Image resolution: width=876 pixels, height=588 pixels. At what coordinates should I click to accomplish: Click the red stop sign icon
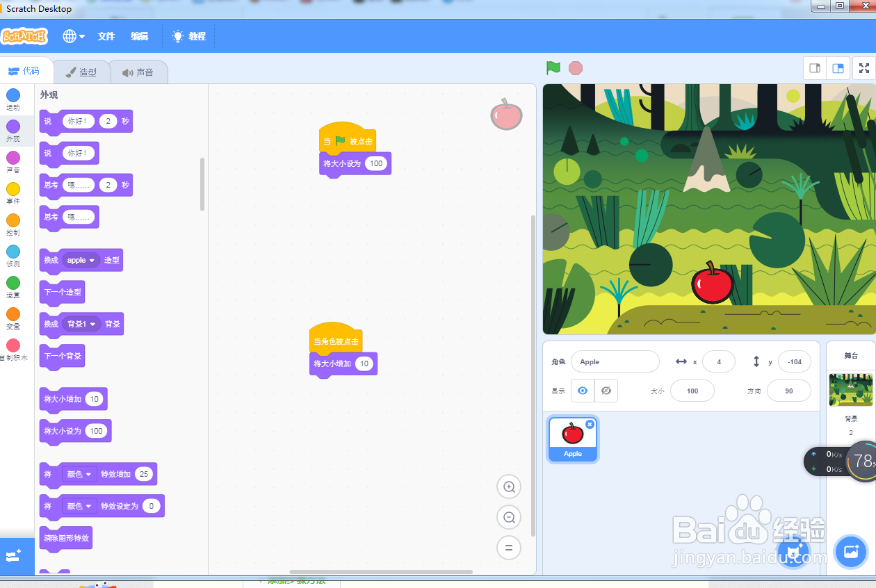click(575, 68)
